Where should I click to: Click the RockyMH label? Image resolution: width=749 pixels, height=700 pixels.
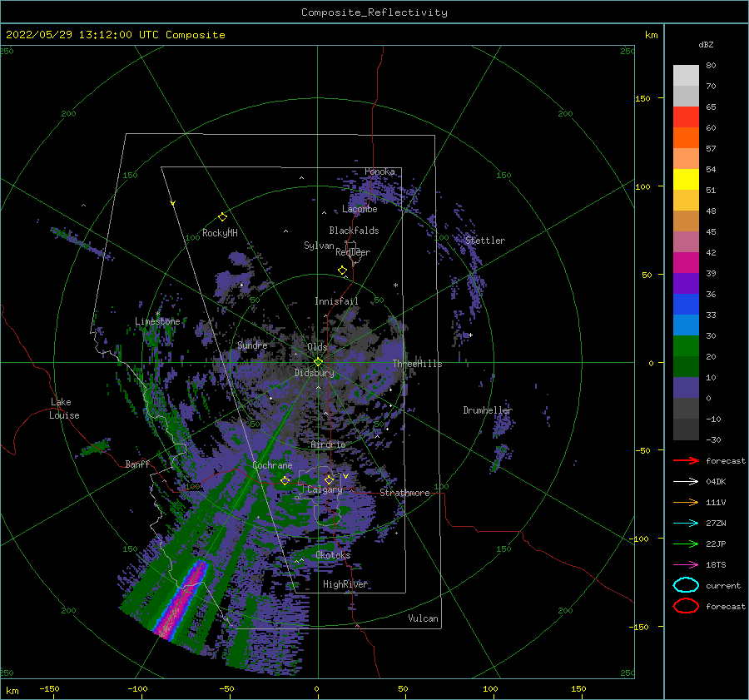(220, 233)
